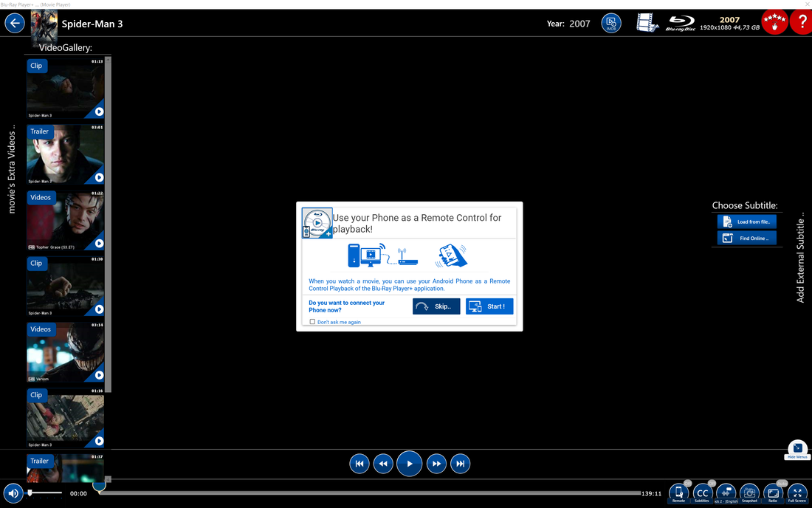Skip the phone remote connection prompt
The width and height of the screenshot is (812, 508).
(436, 306)
